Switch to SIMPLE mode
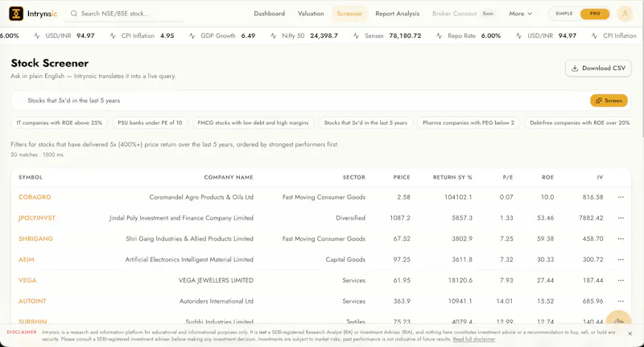 point(564,14)
